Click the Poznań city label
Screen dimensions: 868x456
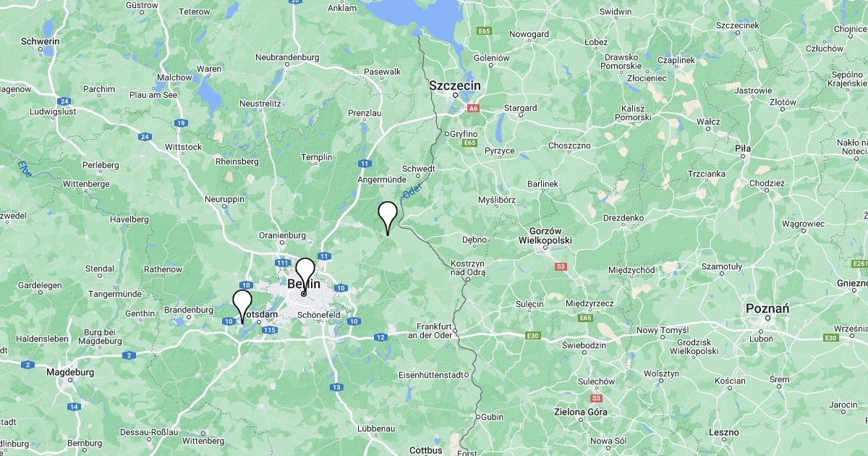767,308
